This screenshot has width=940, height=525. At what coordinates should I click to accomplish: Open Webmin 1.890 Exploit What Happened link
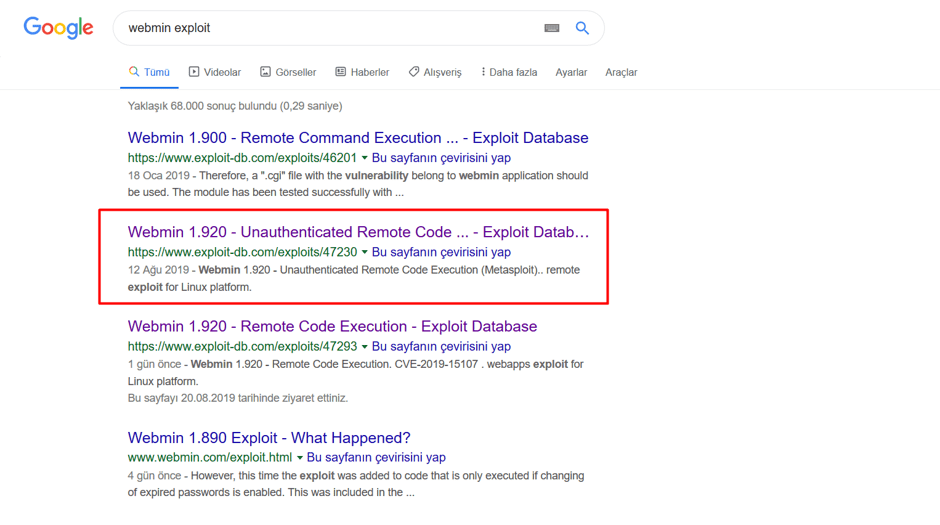point(269,438)
